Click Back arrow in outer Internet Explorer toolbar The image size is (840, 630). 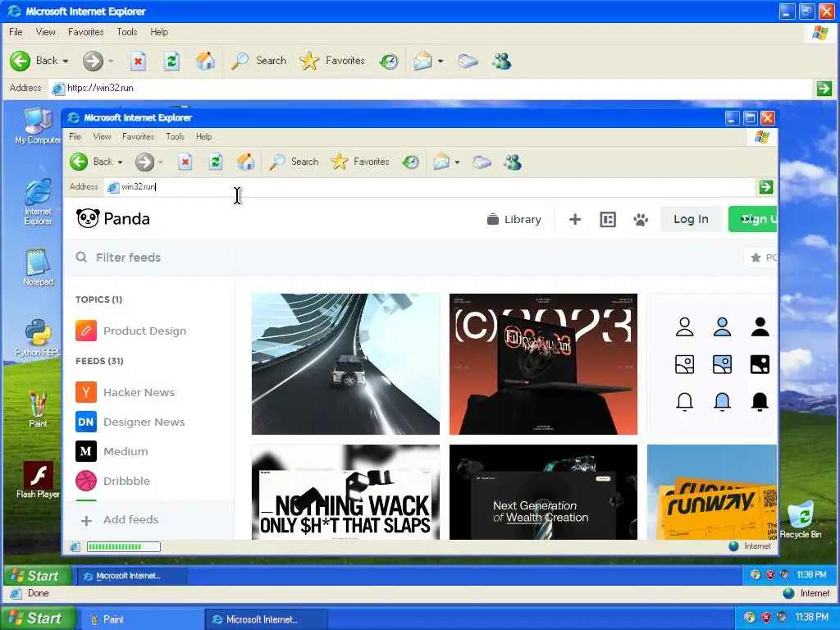[21, 61]
